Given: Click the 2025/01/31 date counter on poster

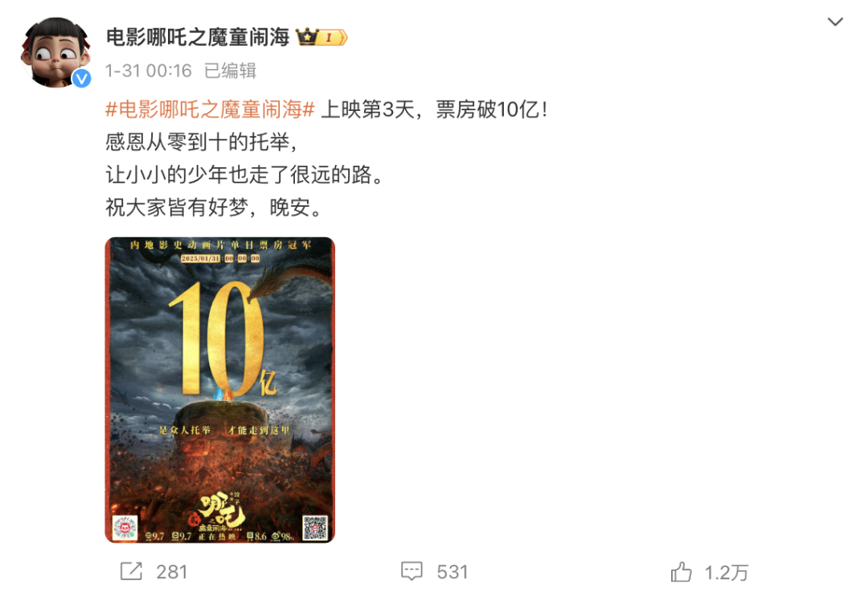Looking at the screenshot, I should point(220,258).
